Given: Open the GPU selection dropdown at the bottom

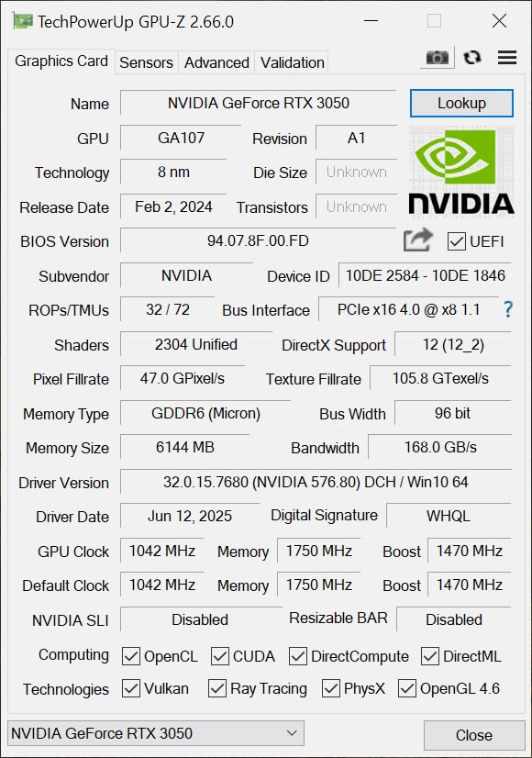Looking at the screenshot, I should pyautogui.click(x=154, y=732).
